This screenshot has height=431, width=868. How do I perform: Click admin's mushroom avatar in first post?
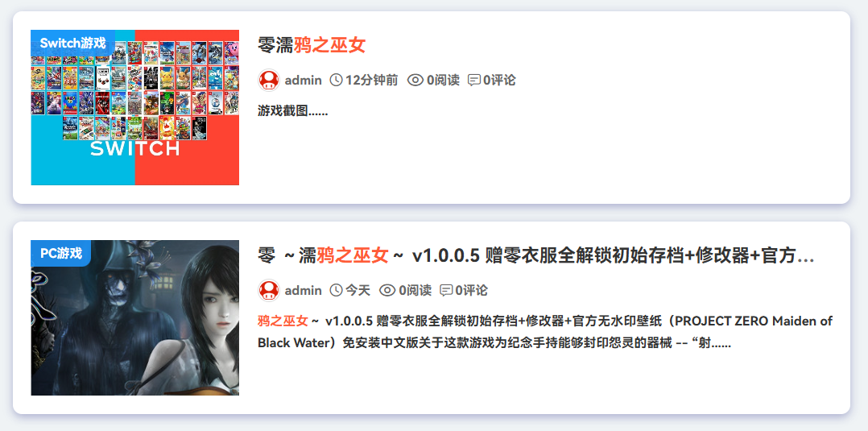tap(269, 81)
